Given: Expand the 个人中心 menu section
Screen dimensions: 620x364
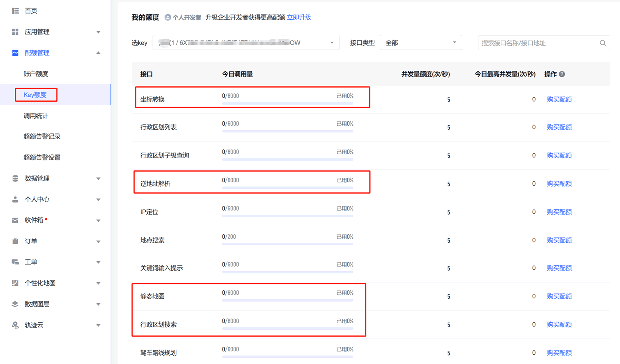Looking at the screenshot, I should pyautogui.click(x=98, y=199).
